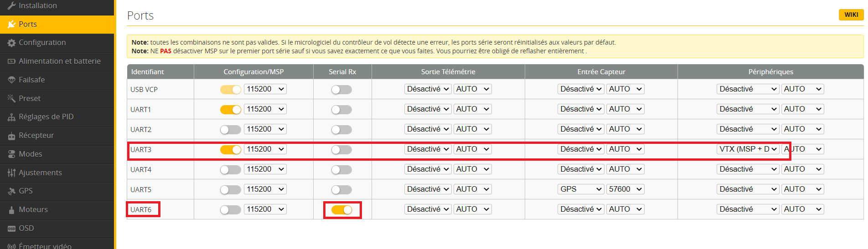Click the Réglages de PID icon

pyautogui.click(x=11, y=117)
